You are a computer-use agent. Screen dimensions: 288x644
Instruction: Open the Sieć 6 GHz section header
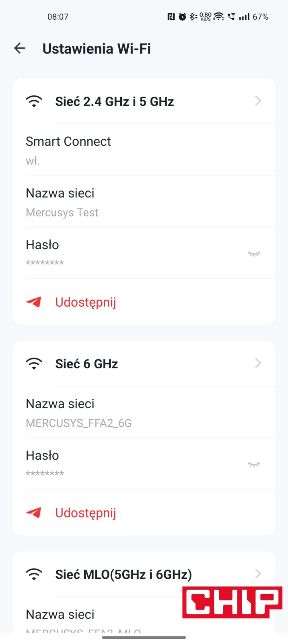86,364
